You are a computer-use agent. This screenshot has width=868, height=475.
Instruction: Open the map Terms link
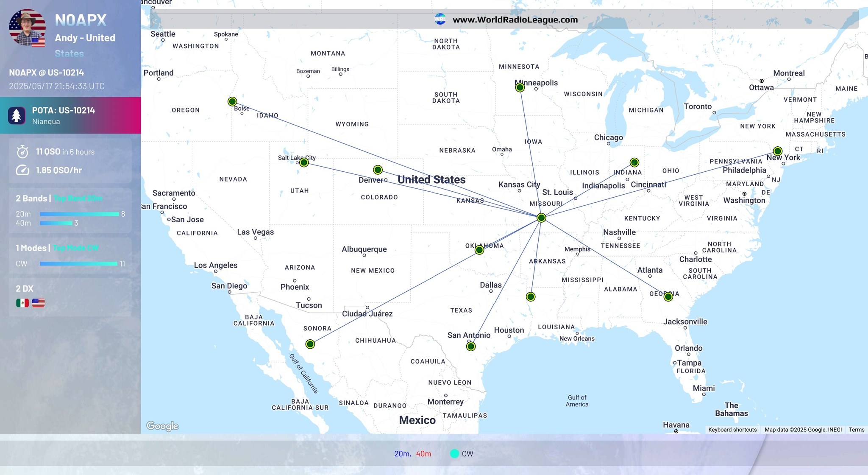tap(857, 430)
